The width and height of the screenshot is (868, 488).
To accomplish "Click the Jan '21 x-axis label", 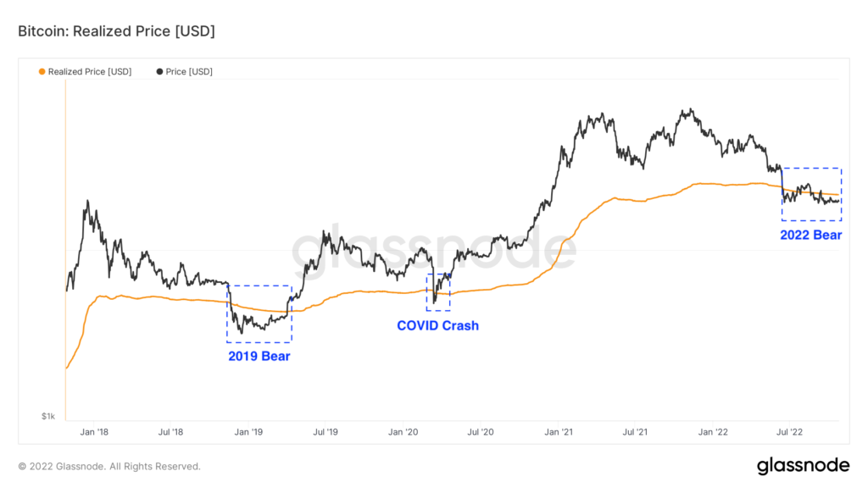I will [558, 432].
